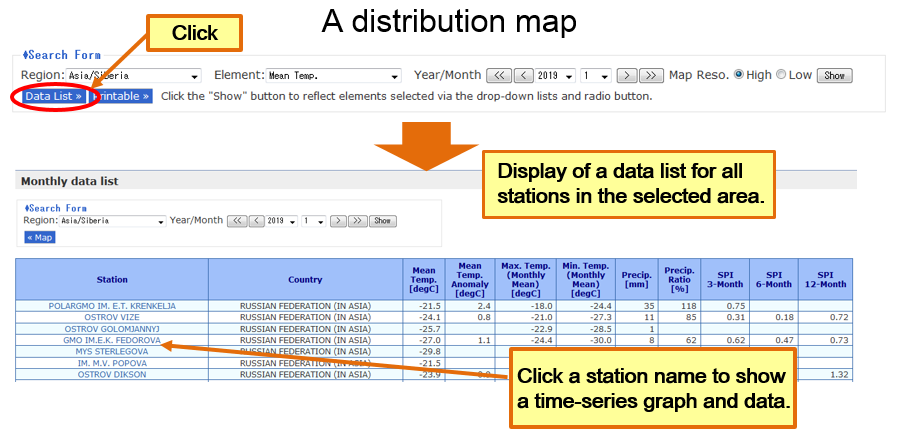Open Region dropdown in Monthly data list form

113,221
